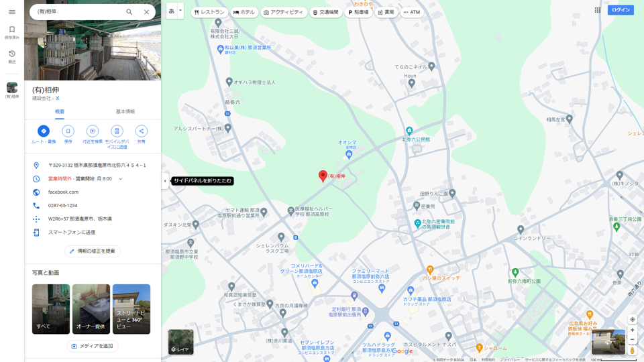Click the ログイン button
The width and height of the screenshot is (644, 362).
click(x=620, y=10)
